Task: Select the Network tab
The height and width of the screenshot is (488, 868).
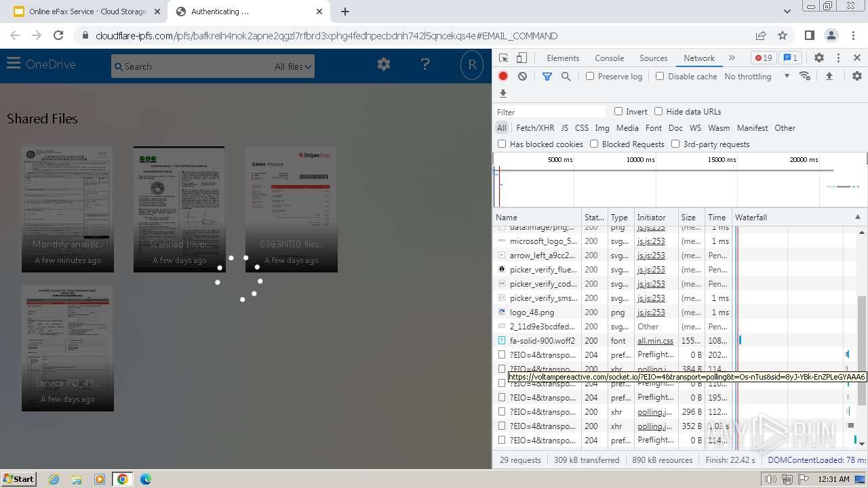Action: point(698,58)
